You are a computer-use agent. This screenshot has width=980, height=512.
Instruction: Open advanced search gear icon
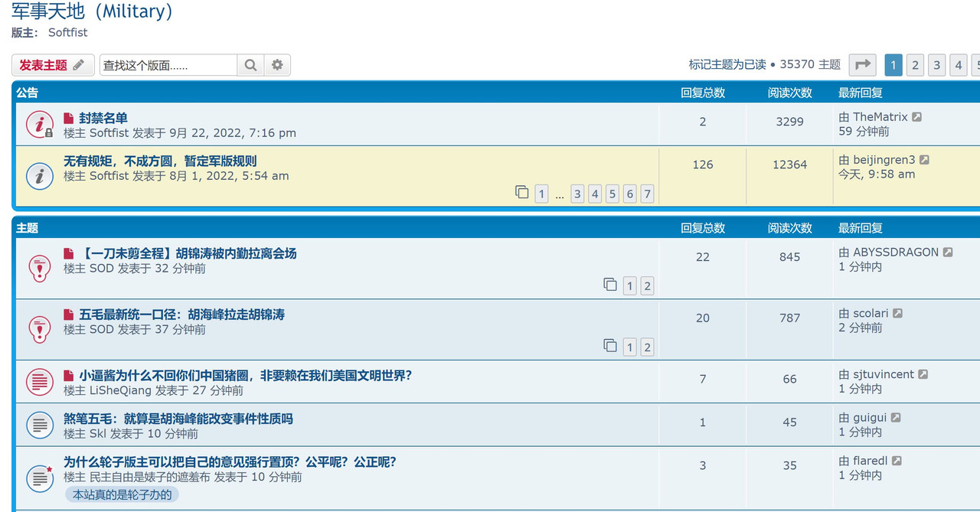pos(277,65)
